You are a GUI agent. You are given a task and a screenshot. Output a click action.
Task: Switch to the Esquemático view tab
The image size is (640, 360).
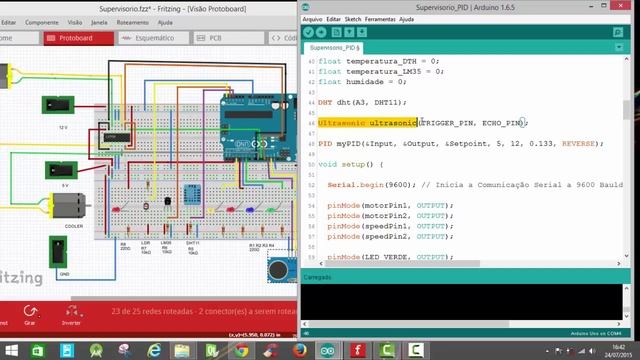click(x=154, y=38)
